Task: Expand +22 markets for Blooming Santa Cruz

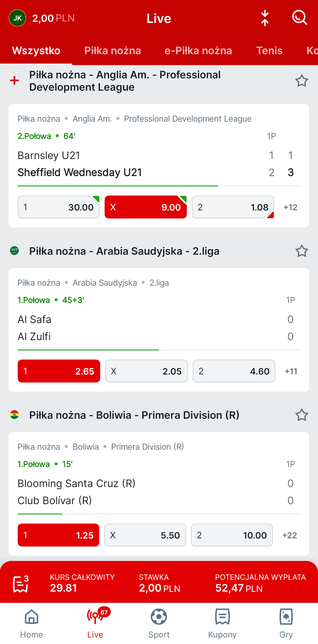Action: pos(290,535)
